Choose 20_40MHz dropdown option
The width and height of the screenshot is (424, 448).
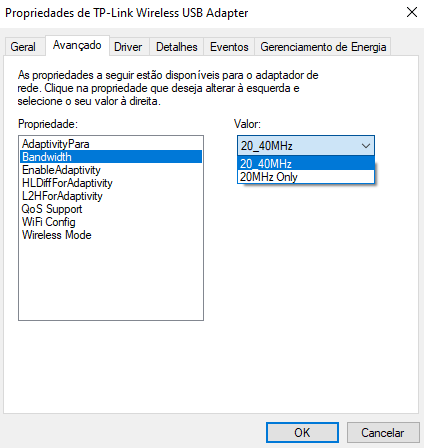[306, 163]
